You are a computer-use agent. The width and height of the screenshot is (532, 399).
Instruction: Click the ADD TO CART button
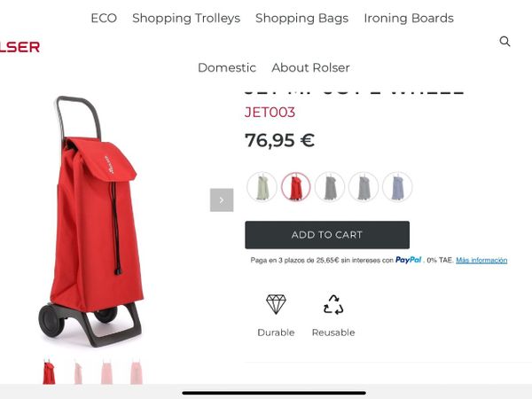click(x=327, y=235)
